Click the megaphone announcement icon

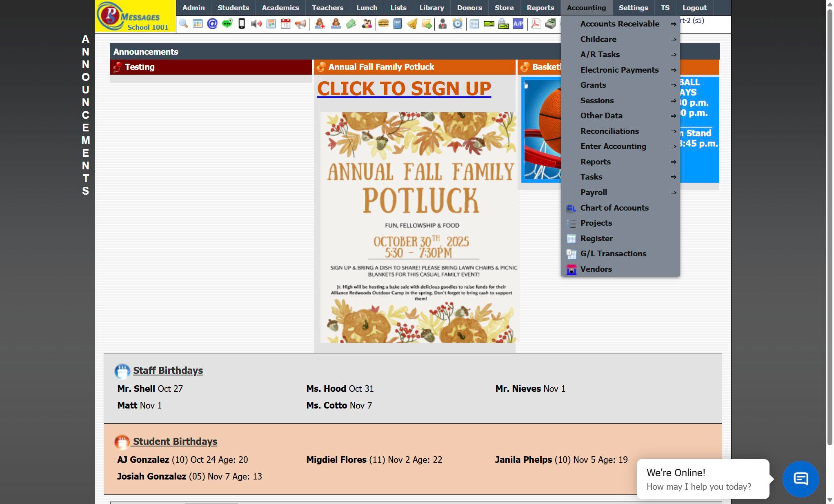point(300,24)
